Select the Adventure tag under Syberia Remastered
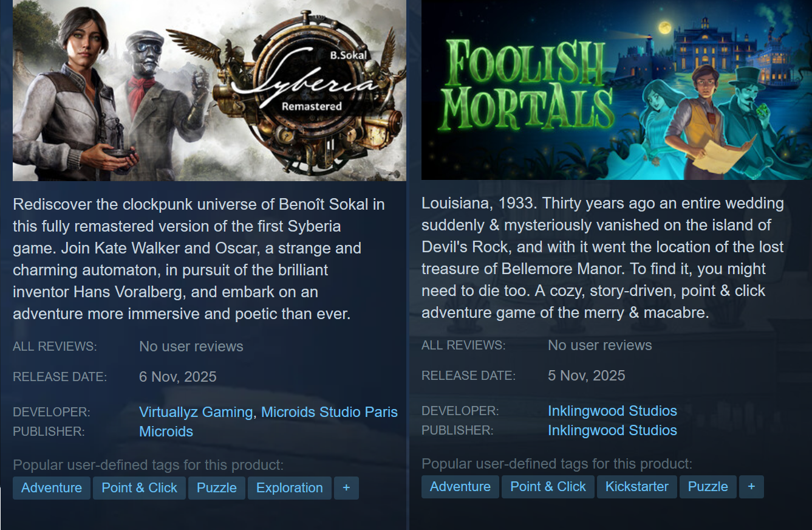Viewport: 812px width, 530px height. 52,488
